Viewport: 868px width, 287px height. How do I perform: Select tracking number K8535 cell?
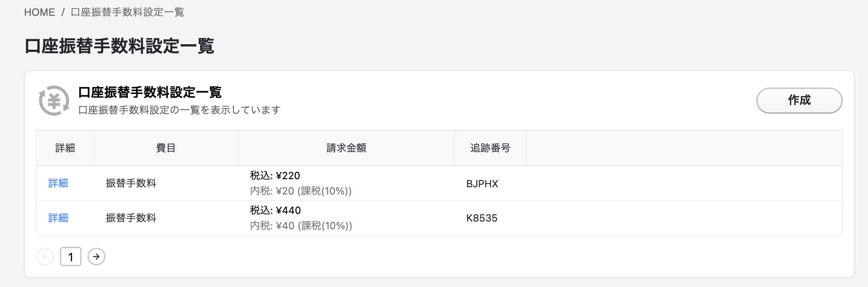[482, 218]
